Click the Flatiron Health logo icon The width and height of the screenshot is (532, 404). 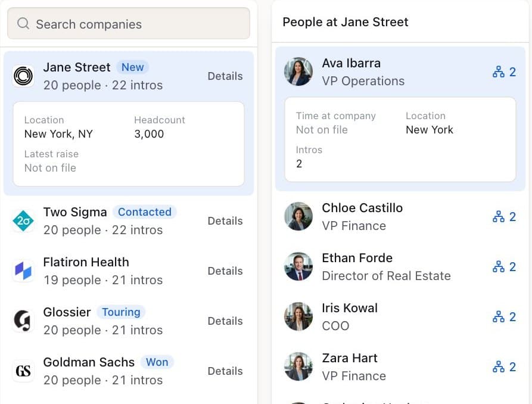click(23, 271)
